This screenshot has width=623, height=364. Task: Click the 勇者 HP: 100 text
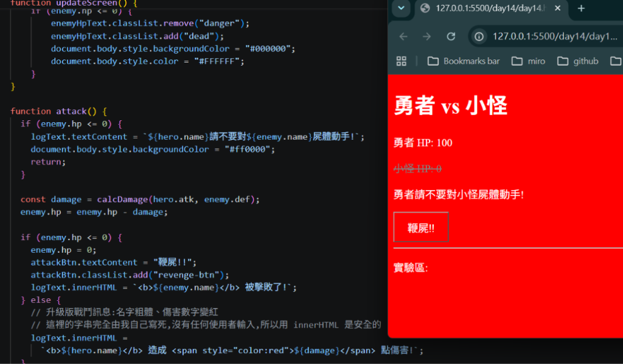point(423,143)
